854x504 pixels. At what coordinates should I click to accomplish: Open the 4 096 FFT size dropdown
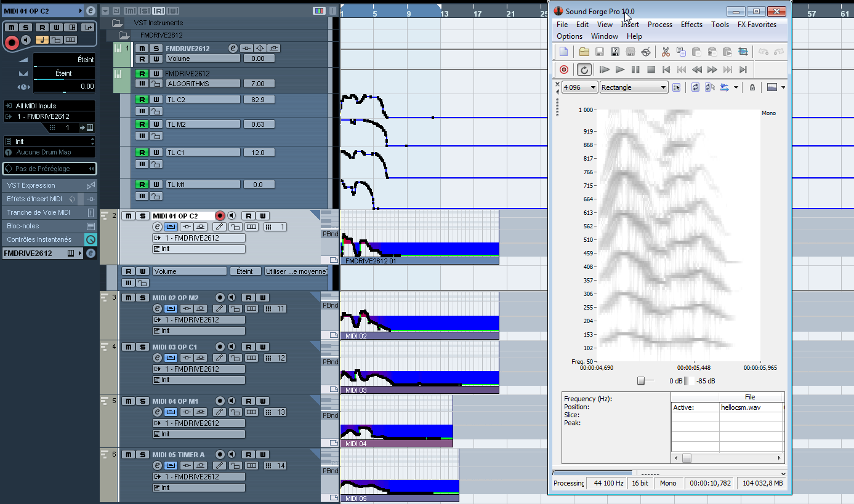pos(593,87)
